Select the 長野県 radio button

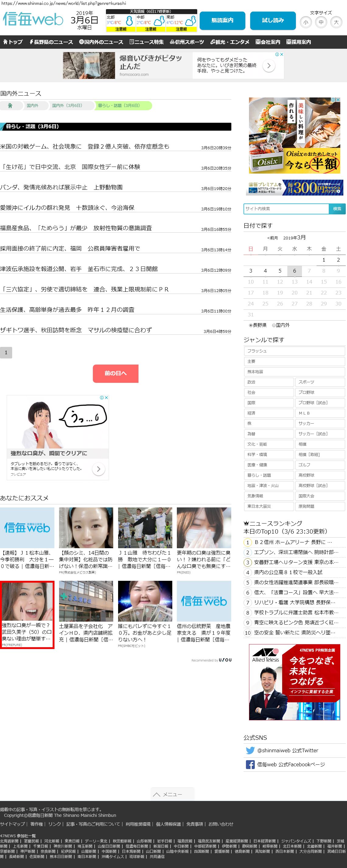click(251, 325)
